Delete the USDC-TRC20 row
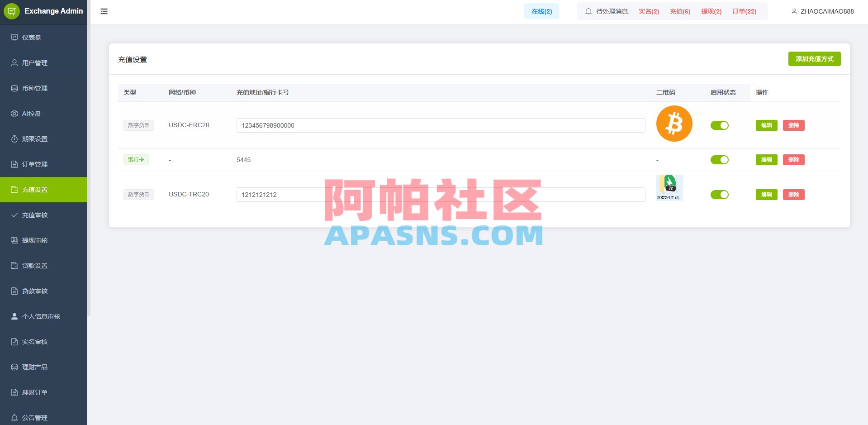Image resolution: width=868 pixels, height=425 pixels. pos(793,195)
